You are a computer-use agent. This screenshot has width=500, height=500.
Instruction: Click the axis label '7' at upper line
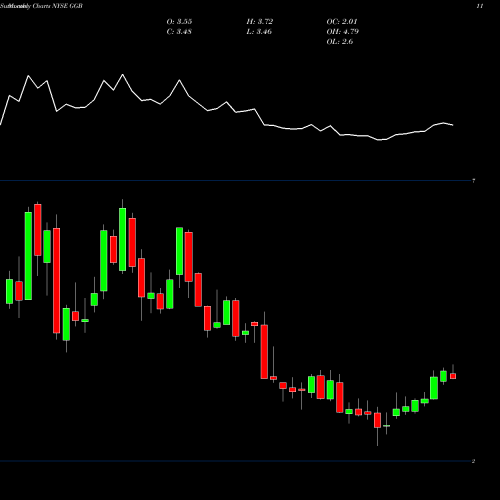(x=474, y=181)
